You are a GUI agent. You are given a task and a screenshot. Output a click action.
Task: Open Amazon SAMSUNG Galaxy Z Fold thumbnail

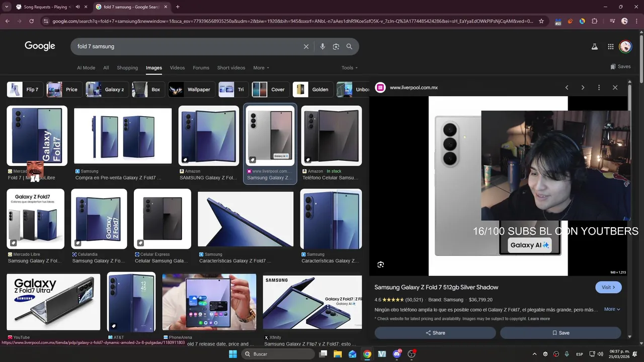click(x=209, y=136)
